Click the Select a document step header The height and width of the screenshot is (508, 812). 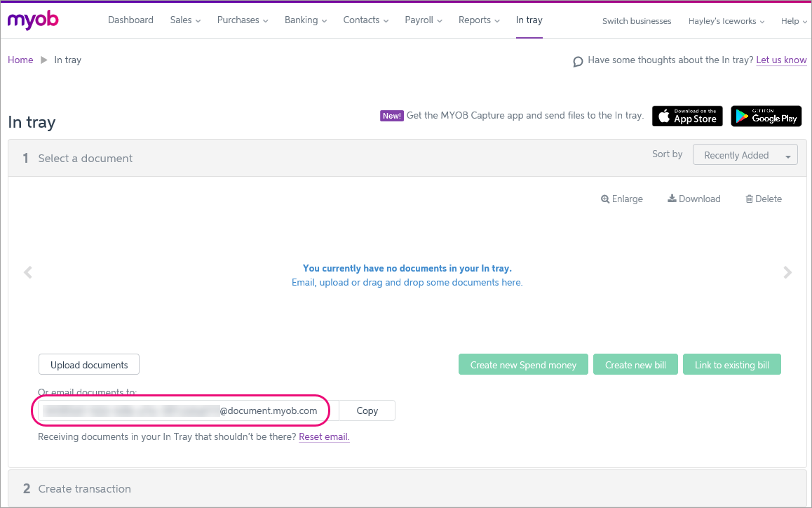[407, 158]
